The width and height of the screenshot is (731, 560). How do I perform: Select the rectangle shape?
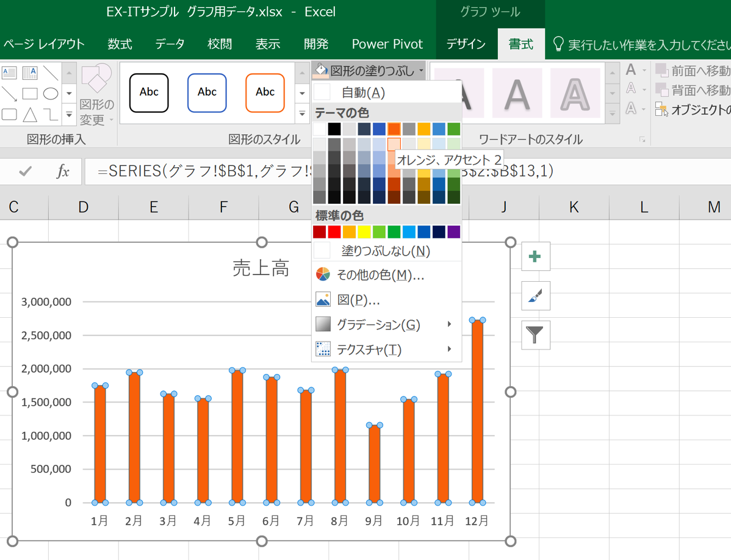pos(30,94)
